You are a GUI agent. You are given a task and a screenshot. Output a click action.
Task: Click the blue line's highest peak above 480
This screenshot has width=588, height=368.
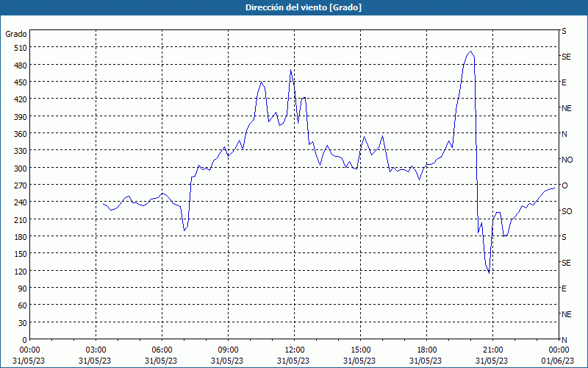(471, 52)
